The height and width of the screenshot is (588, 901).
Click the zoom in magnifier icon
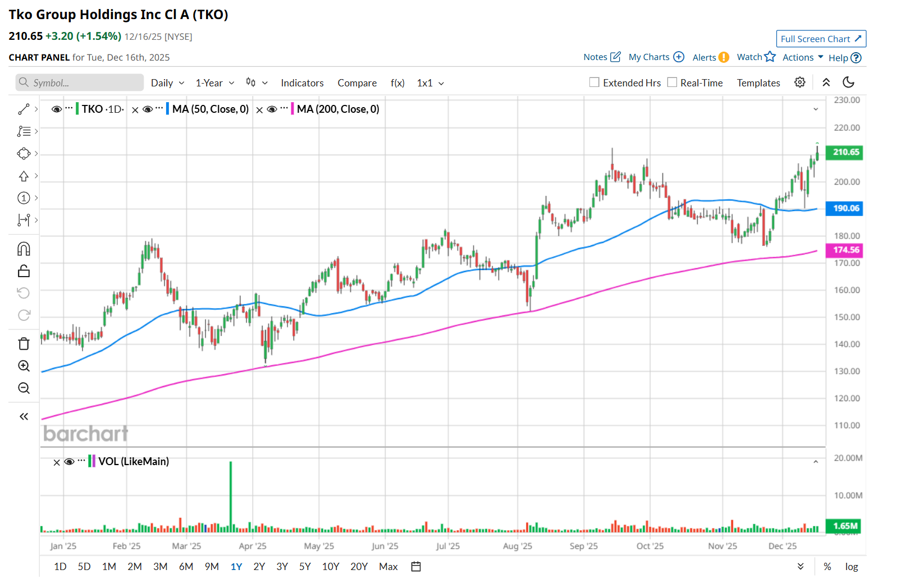[x=24, y=366]
